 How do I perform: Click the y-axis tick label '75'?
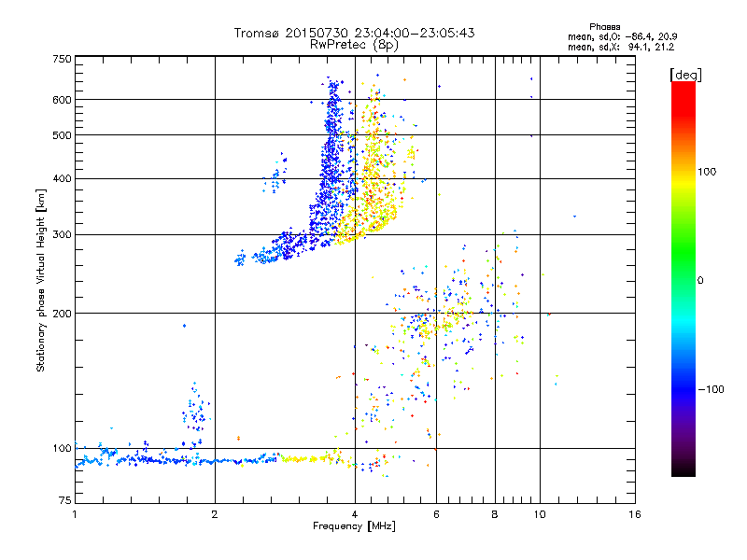65,500
